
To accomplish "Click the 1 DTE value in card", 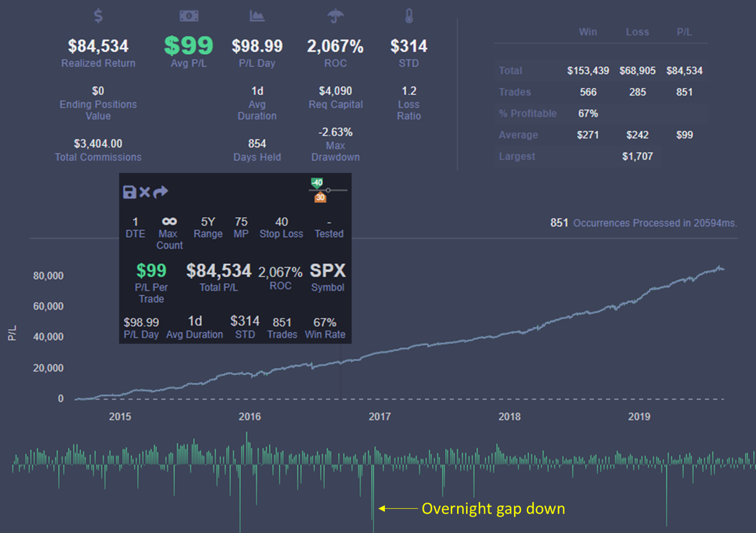I will [135, 221].
